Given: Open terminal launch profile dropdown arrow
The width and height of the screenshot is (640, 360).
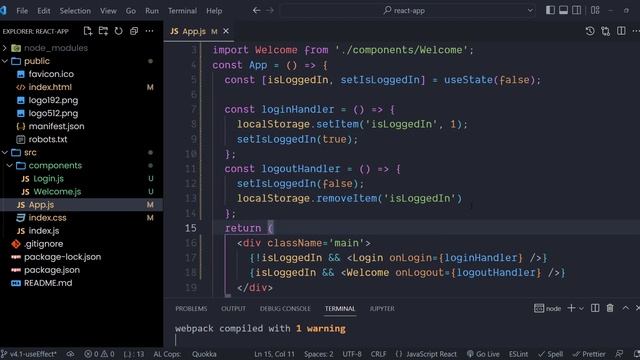Looking at the screenshot, I should pyautogui.click(x=581, y=309).
